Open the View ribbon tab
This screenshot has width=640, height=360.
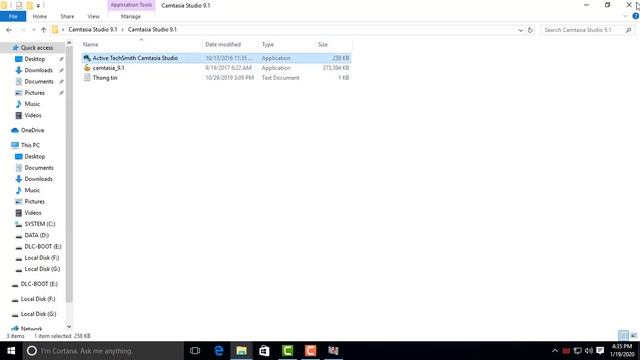pos(93,16)
